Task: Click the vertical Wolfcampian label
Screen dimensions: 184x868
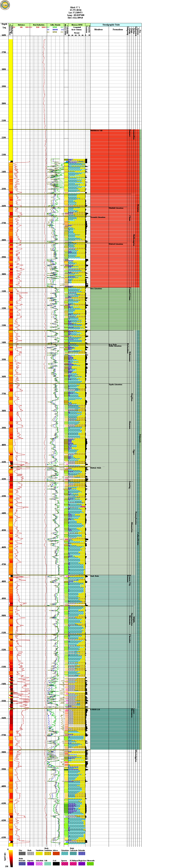Action: pos(134,240)
